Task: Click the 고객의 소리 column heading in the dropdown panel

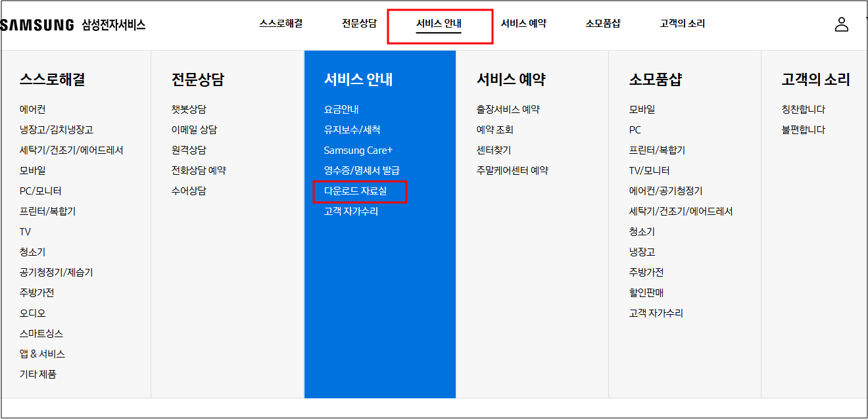Action: 816,80
